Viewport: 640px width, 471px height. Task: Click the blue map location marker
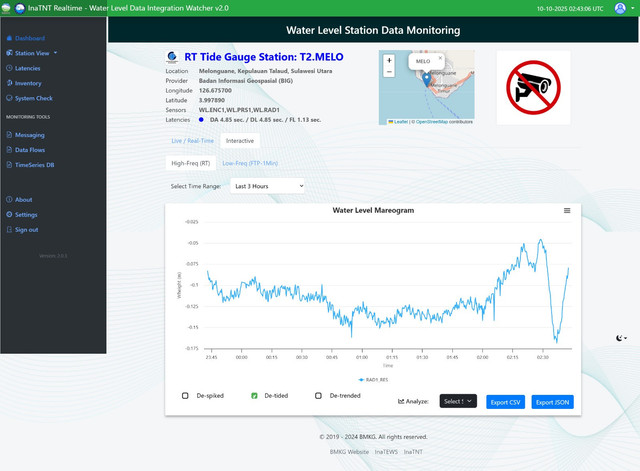pos(427,80)
